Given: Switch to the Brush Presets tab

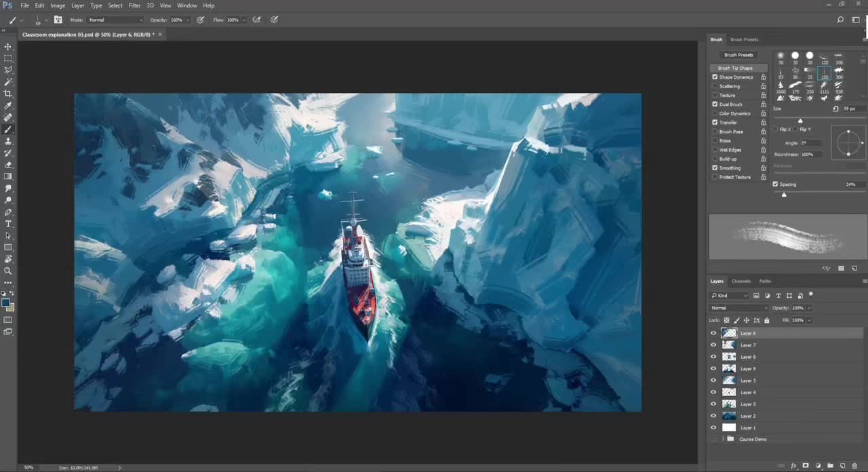Looking at the screenshot, I should (745, 39).
